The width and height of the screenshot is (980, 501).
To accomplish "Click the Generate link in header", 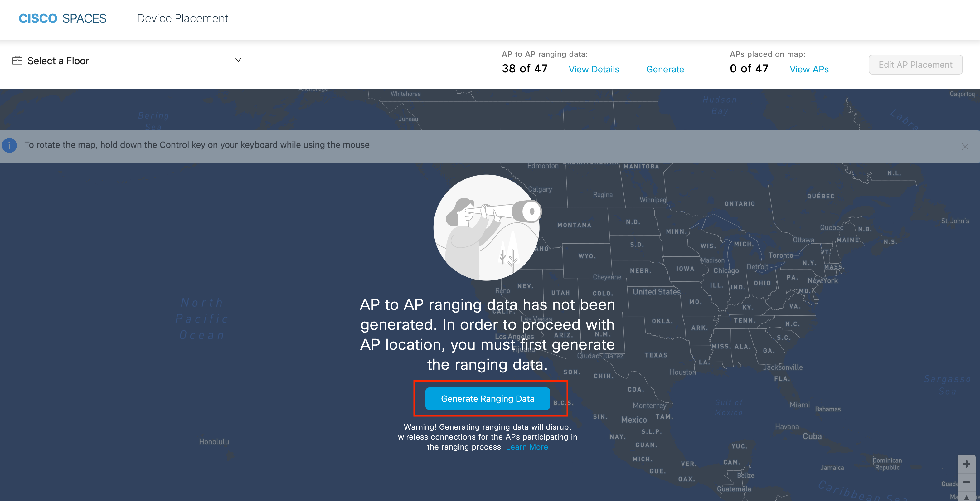I will coord(665,69).
